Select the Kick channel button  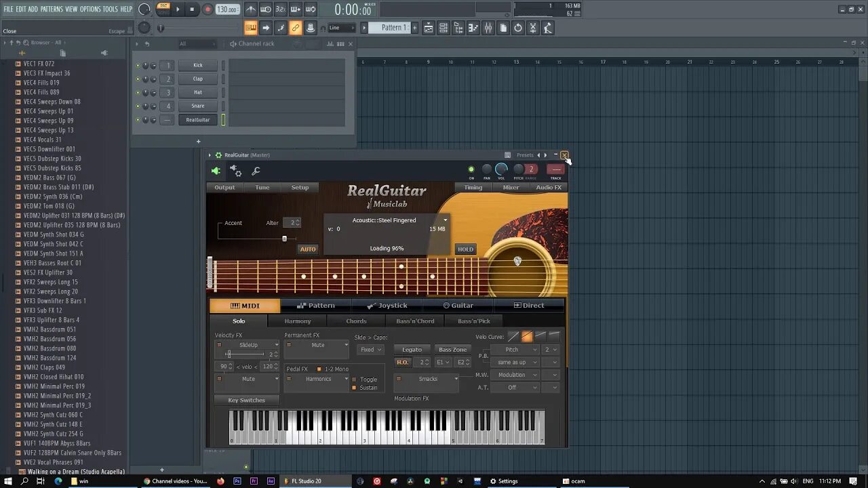click(x=198, y=65)
